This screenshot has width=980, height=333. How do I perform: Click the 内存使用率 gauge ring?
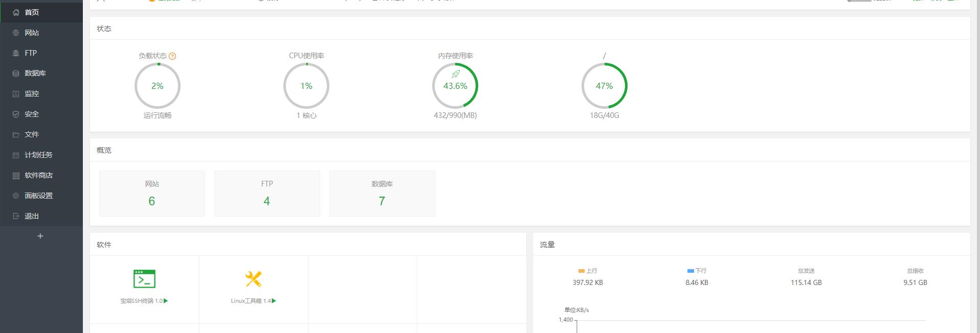pos(455,86)
